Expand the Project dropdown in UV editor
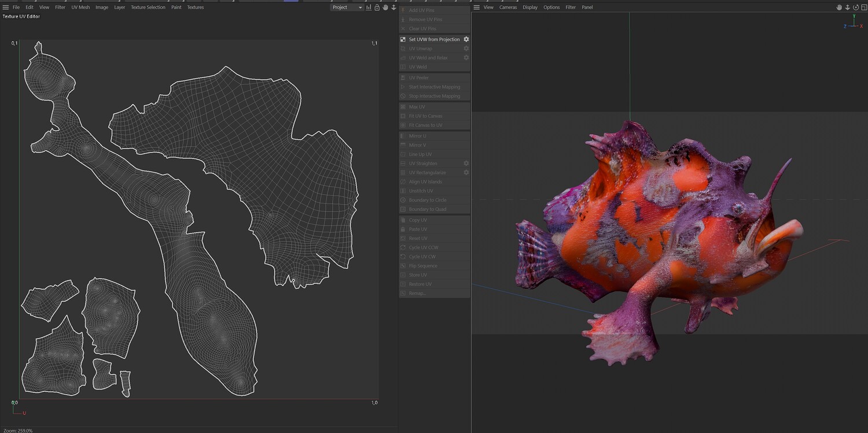Viewport: 868px width, 433px height. [x=347, y=8]
